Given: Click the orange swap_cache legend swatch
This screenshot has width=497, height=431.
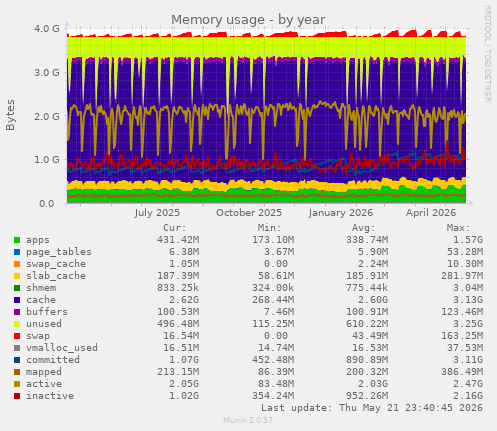Looking at the screenshot, I should pyautogui.click(x=17, y=264).
